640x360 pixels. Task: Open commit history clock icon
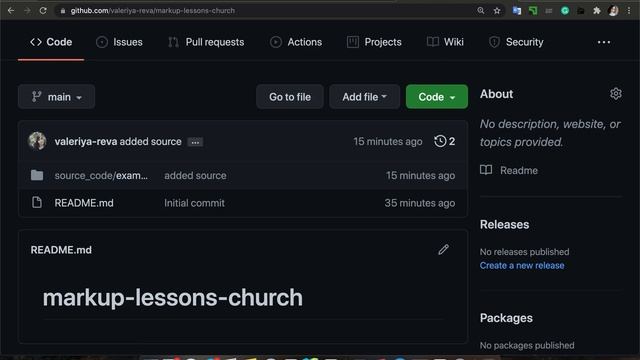point(440,141)
